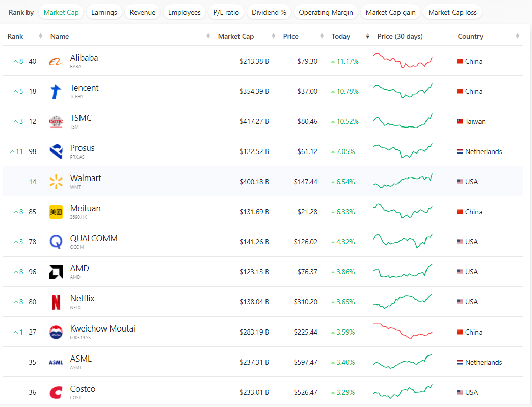Sort table by Rank column arrows
This screenshot has width=532, height=407.
coord(41,36)
